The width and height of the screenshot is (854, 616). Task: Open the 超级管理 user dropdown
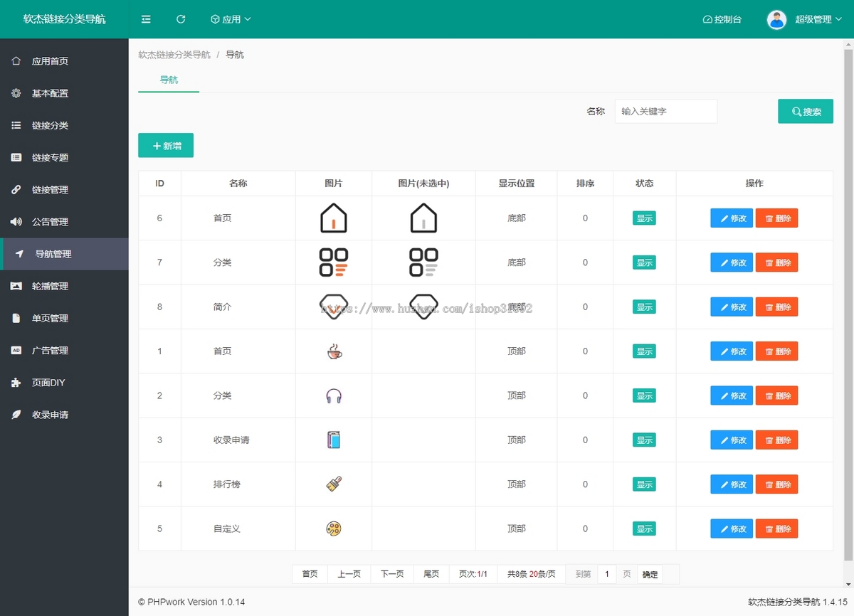[818, 19]
